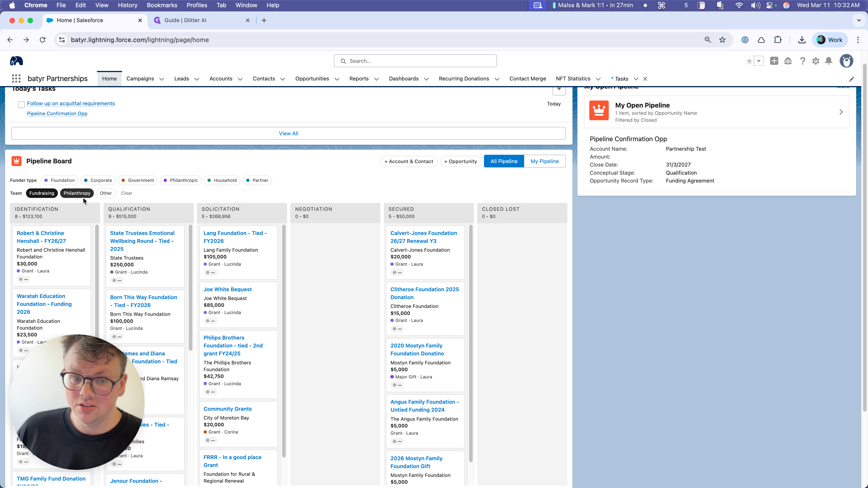Expand the Contacts tab dropdown
Screen dimensions: 868x488
(x=283, y=79)
